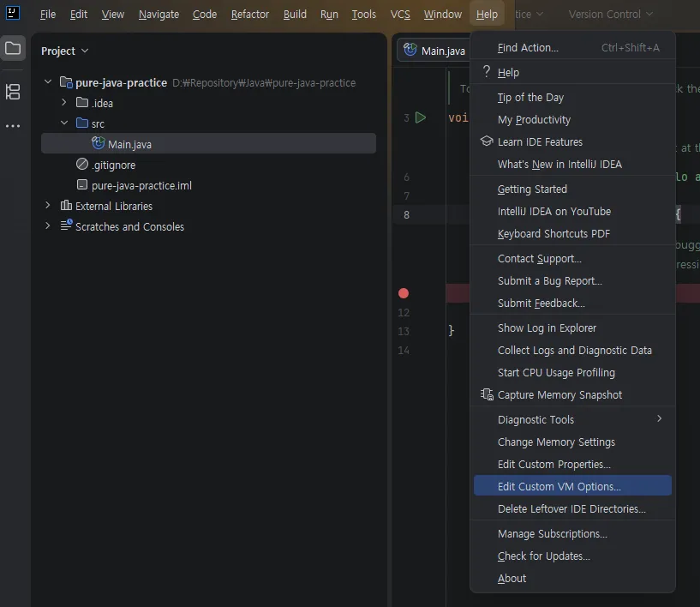Open the Build menu
This screenshot has width=700, height=607.
[295, 15]
